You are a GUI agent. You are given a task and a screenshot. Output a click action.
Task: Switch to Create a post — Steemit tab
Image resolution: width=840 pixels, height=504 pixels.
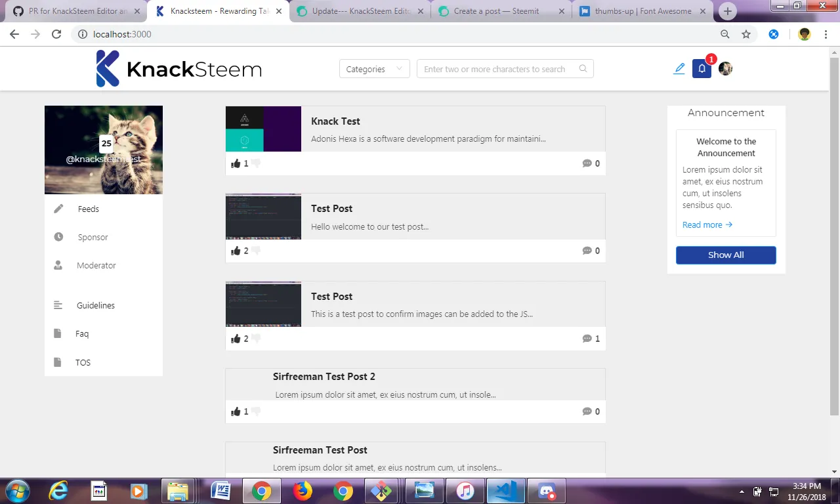coord(502,11)
